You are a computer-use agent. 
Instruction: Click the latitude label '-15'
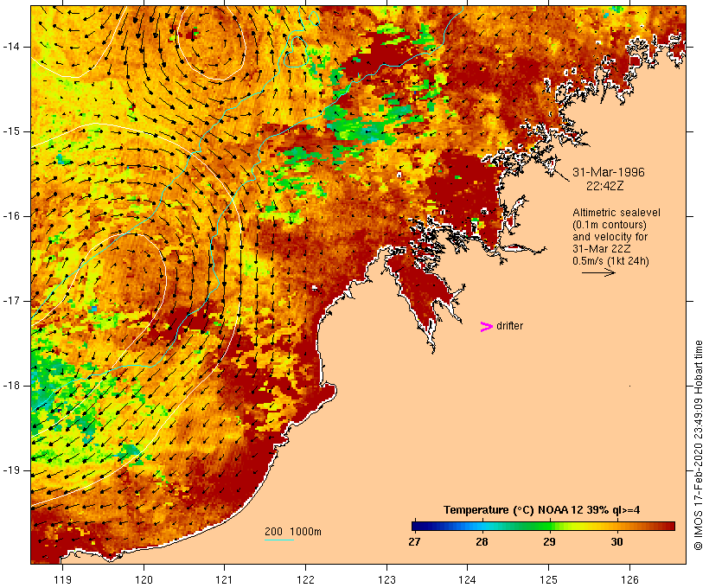click(x=12, y=131)
